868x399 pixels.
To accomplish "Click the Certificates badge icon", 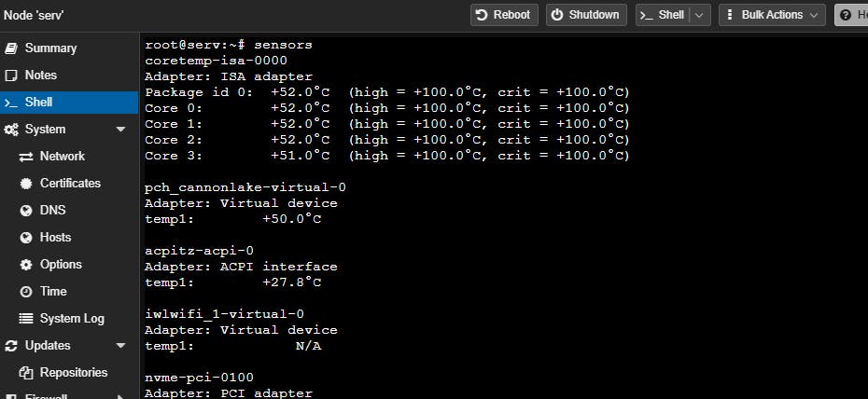I will click(26, 184).
